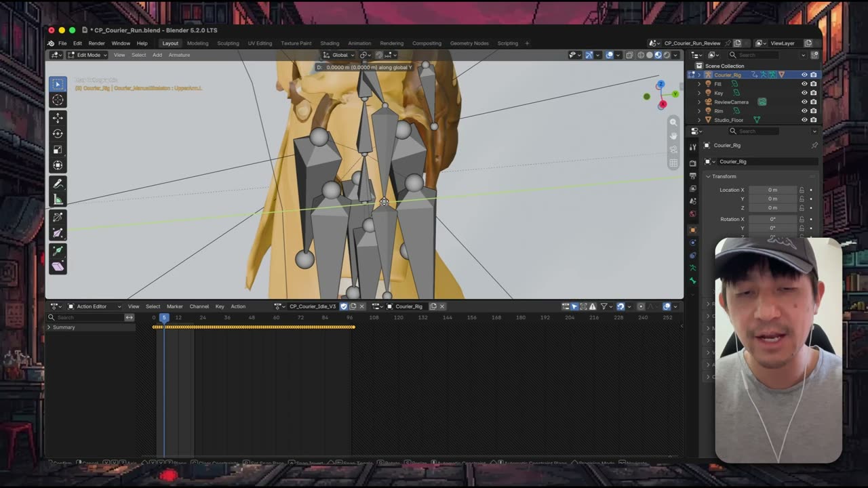Open the Armature menu in viewport header
The height and width of the screenshot is (488, 868).
179,55
